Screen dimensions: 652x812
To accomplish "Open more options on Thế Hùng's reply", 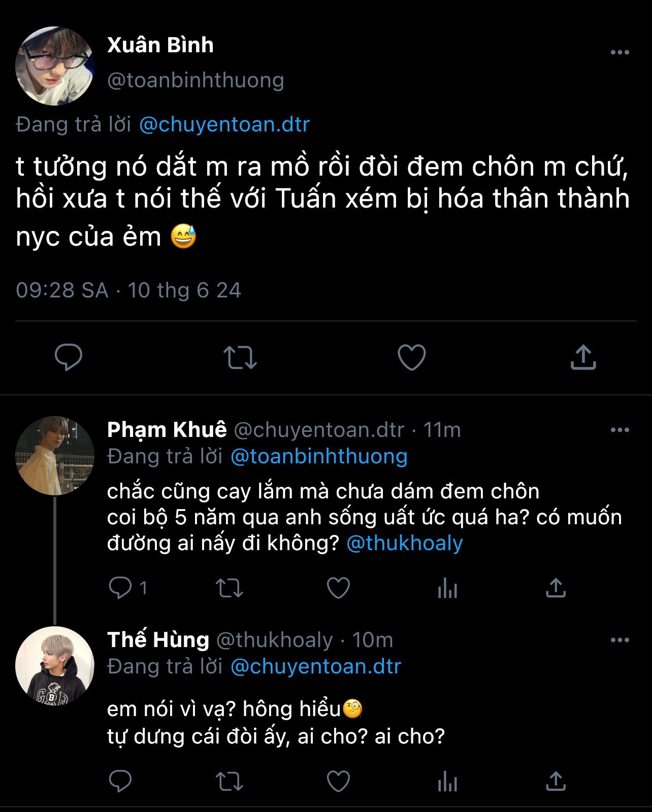I will [x=620, y=640].
